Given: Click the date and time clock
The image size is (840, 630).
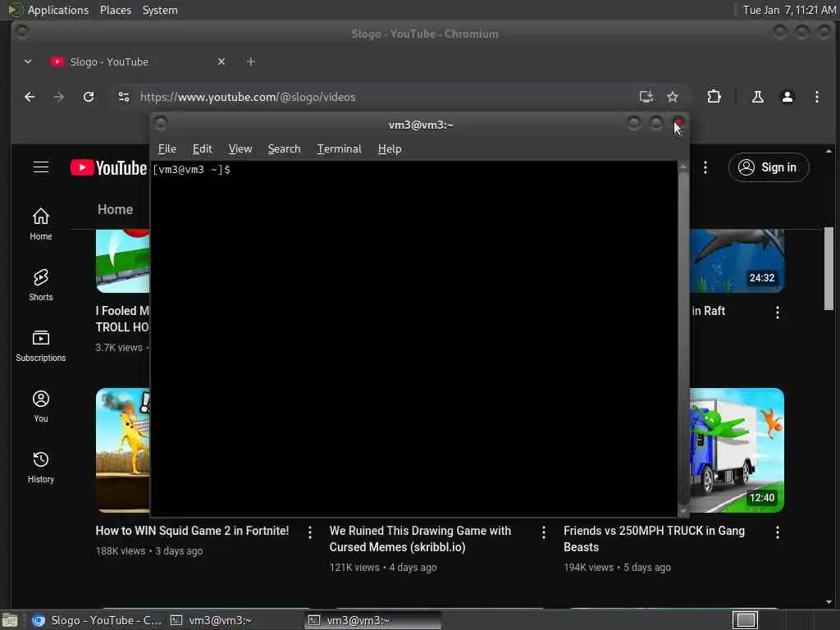Looking at the screenshot, I should pos(788,10).
